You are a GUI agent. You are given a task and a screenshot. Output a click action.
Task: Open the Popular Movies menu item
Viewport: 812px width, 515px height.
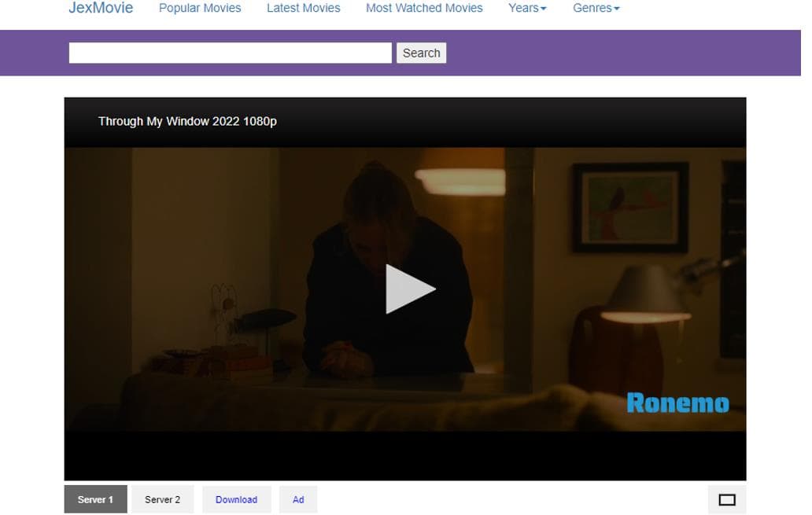pos(200,8)
